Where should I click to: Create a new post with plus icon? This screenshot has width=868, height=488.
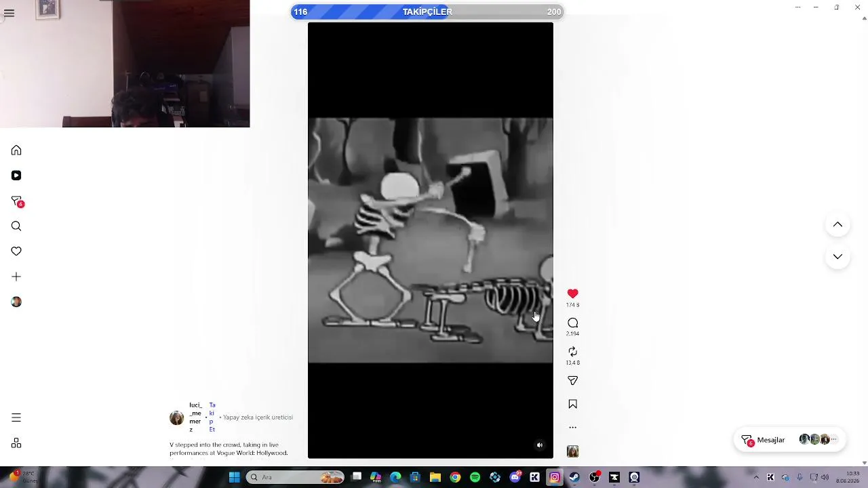click(16, 277)
